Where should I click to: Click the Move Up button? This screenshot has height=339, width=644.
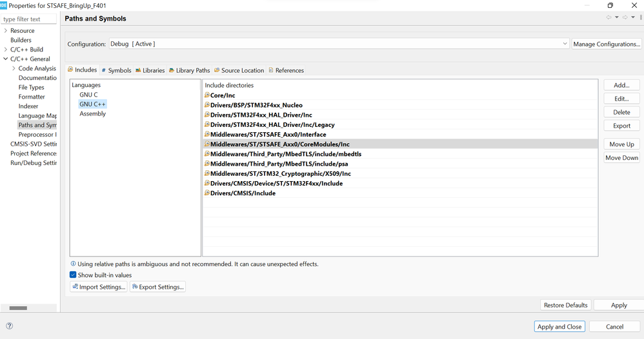621,144
